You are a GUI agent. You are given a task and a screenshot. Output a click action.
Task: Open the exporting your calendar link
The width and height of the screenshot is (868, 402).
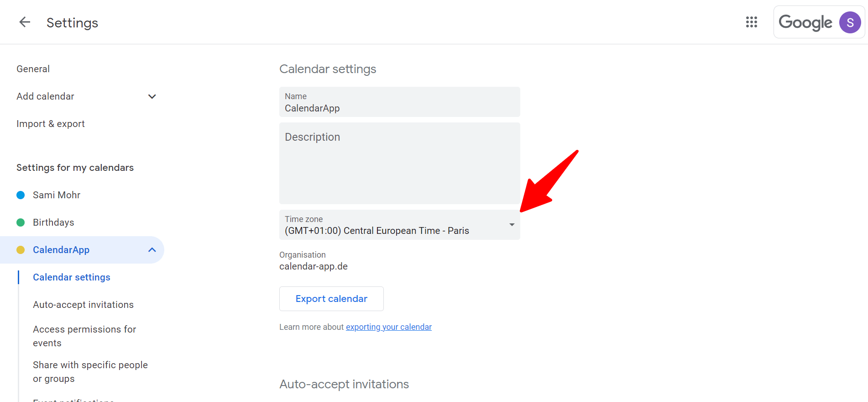(x=388, y=327)
